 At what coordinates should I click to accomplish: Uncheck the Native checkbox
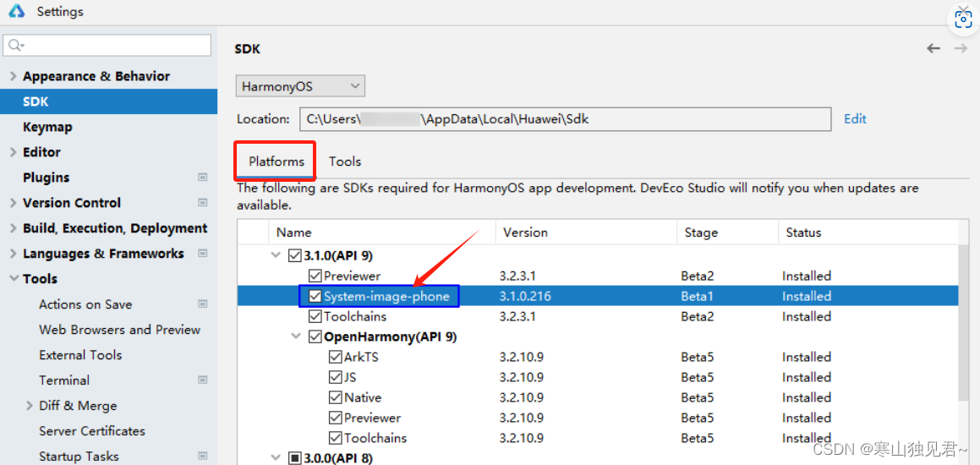coord(335,397)
